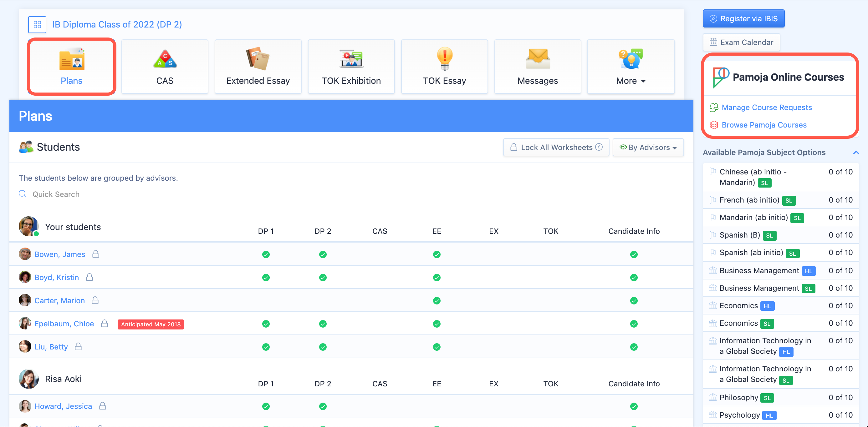Viewport: 868px width, 427px height.
Task: Click the Quick Search field
Action: pyautogui.click(x=56, y=194)
